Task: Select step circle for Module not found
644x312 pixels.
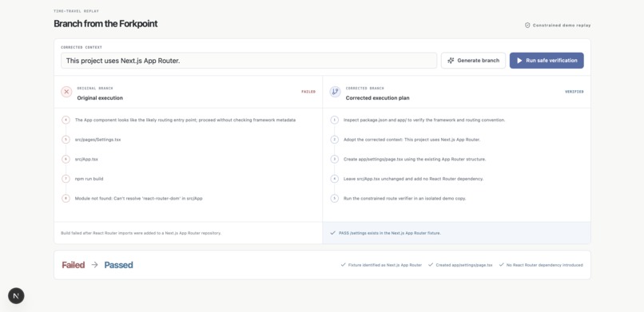Action: click(66, 199)
